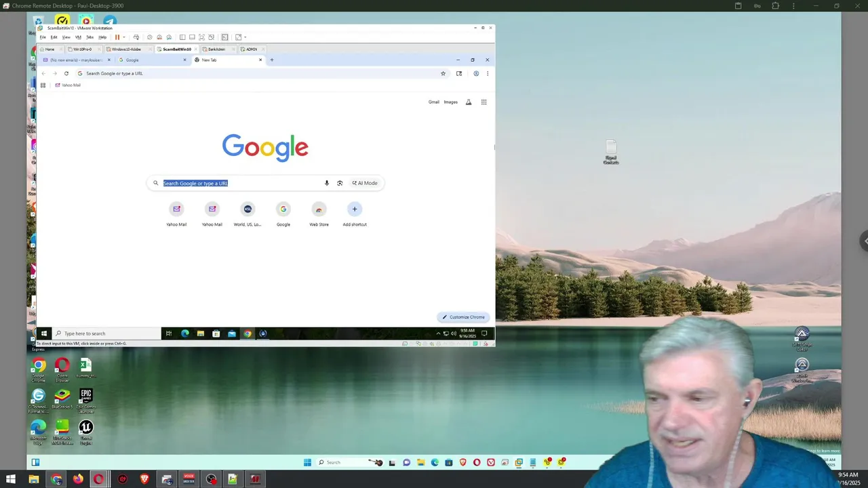Viewport: 868px width, 488px height.
Task: Open the first Yahoo Mail shortcut tile
Action: [176, 214]
